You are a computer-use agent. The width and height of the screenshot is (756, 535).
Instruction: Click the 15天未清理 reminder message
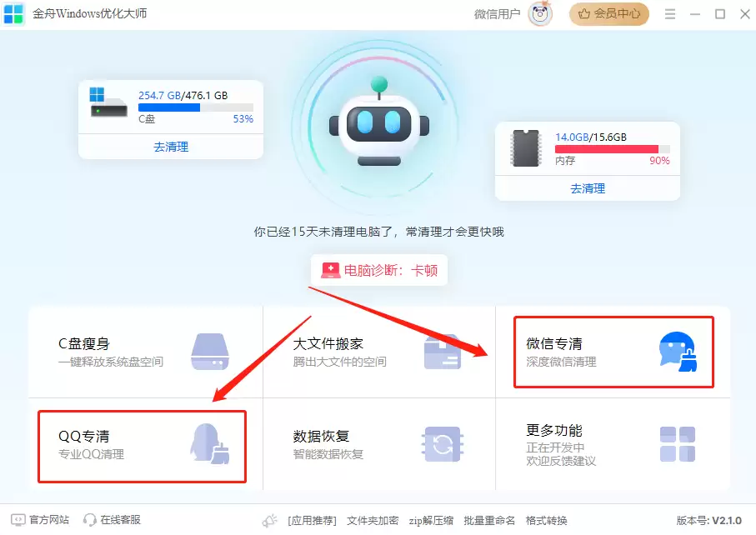point(379,232)
